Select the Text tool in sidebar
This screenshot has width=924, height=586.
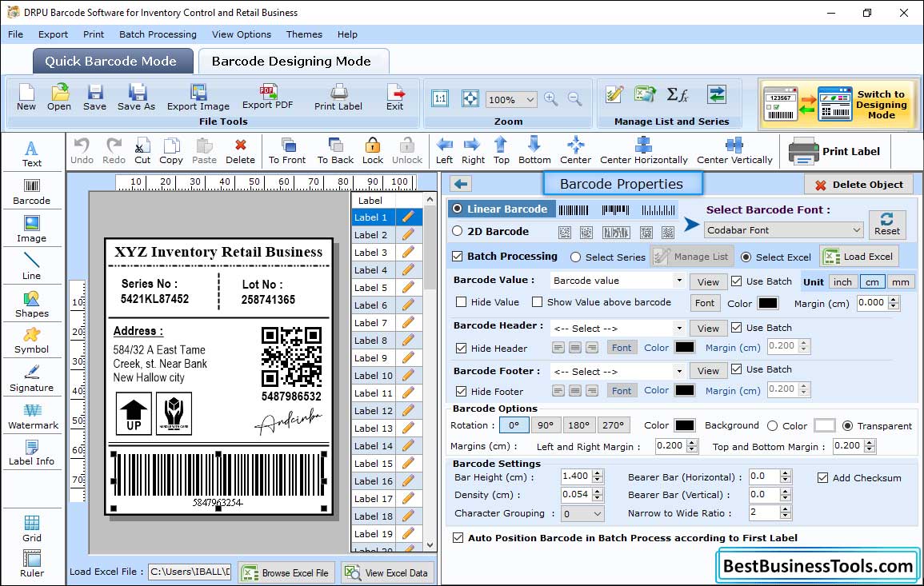[x=32, y=154]
